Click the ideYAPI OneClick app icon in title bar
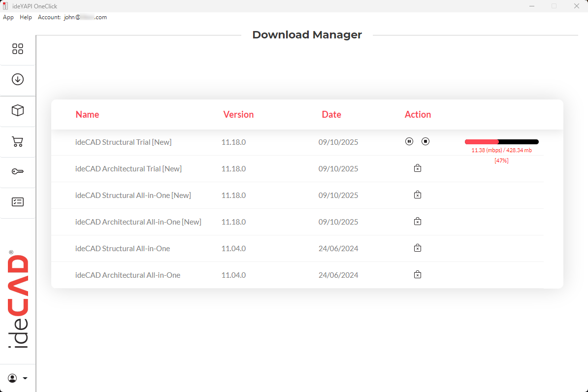Viewport: 588px width, 392px height. click(x=5, y=6)
